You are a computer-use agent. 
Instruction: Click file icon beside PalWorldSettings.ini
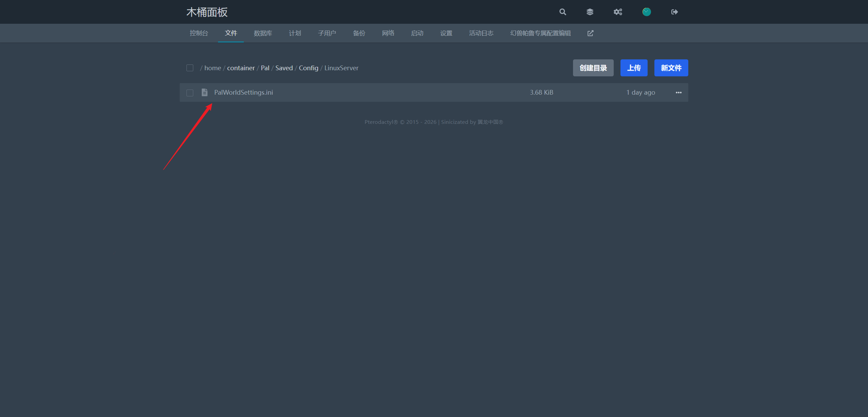[x=204, y=92]
